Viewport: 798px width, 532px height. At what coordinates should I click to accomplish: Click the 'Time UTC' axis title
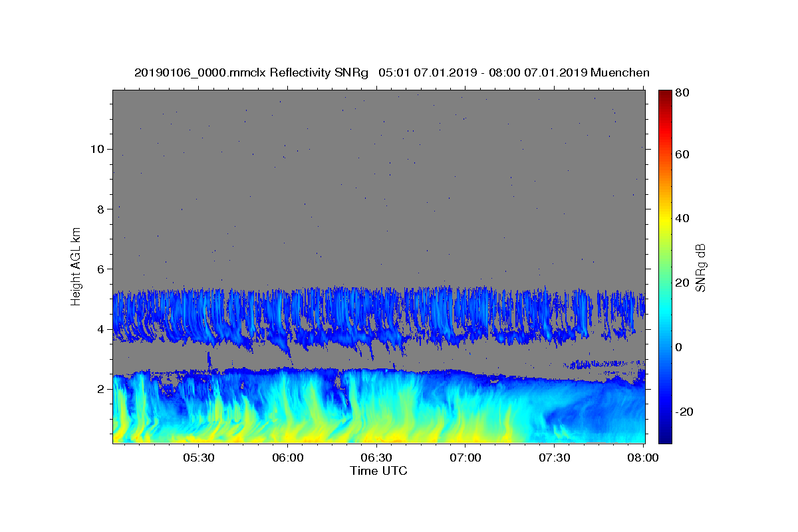(378, 471)
